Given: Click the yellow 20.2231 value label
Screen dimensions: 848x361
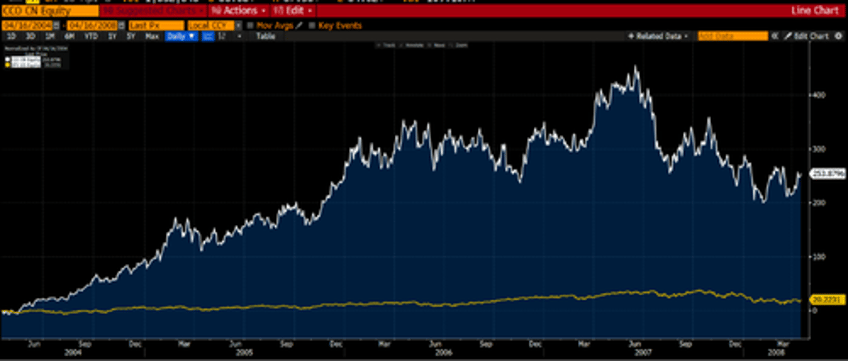Looking at the screenshot, I should tap(827, 299).
